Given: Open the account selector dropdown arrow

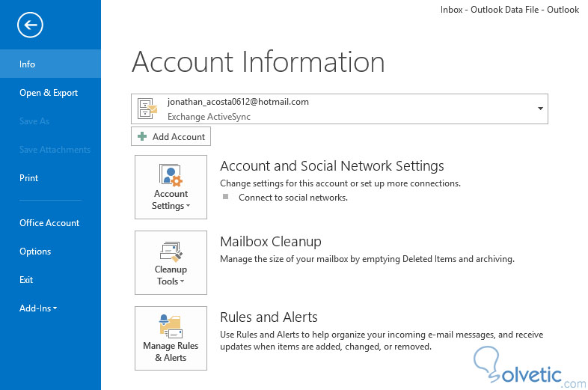Looking at the screenshot, I should (540, 109).
